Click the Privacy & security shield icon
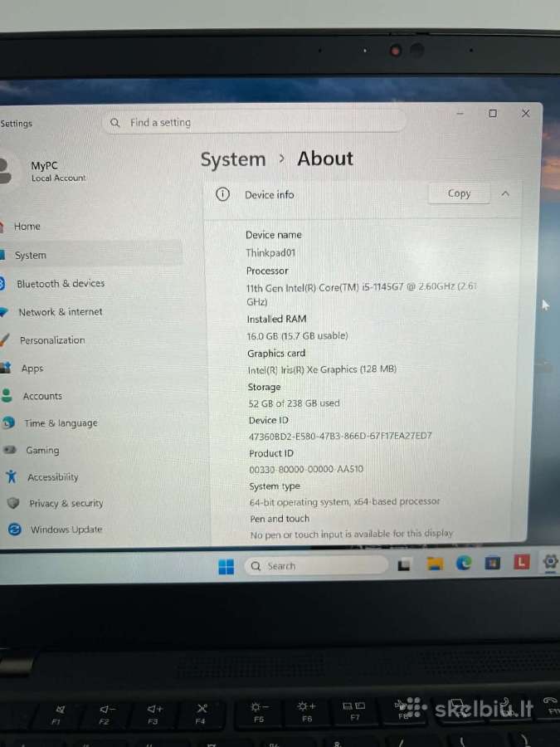The height and width of the screenshot is (747, 560). [x=13, y=503]
